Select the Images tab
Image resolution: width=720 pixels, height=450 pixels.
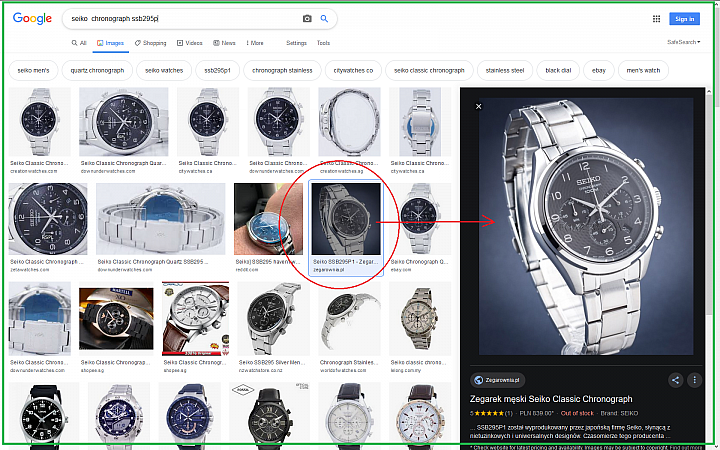coord(111,43)
